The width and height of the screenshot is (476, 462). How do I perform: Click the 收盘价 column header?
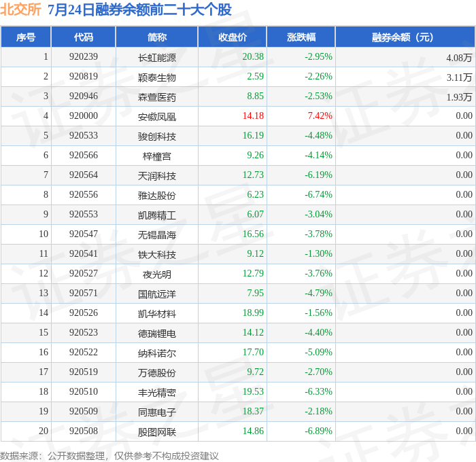click(x=233, y=37)
